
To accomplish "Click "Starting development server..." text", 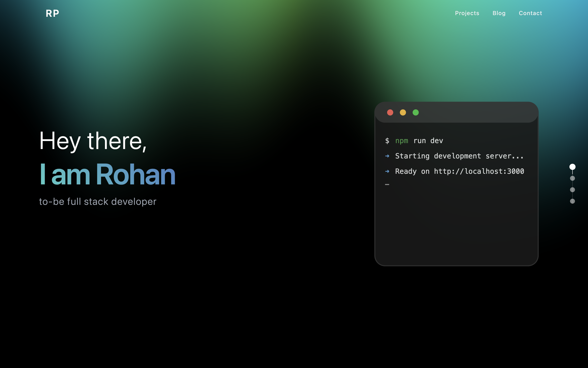I will click(459, 156).
